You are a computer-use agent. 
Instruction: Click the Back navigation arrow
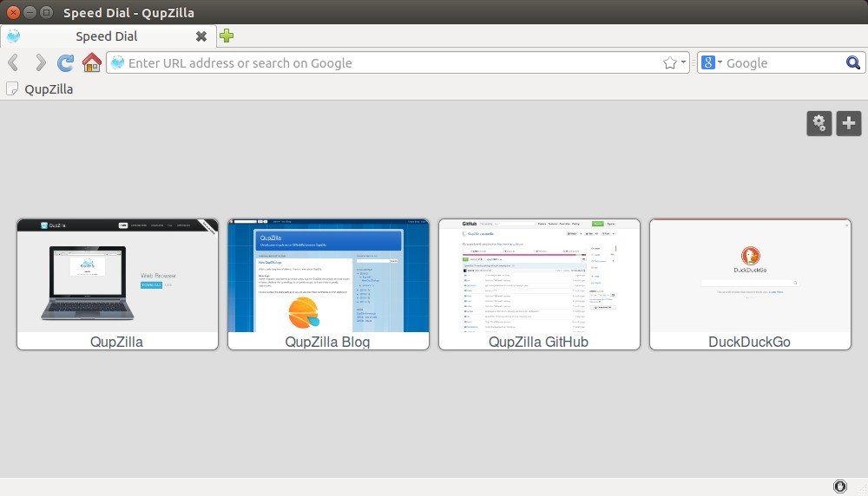coord(13,62)
